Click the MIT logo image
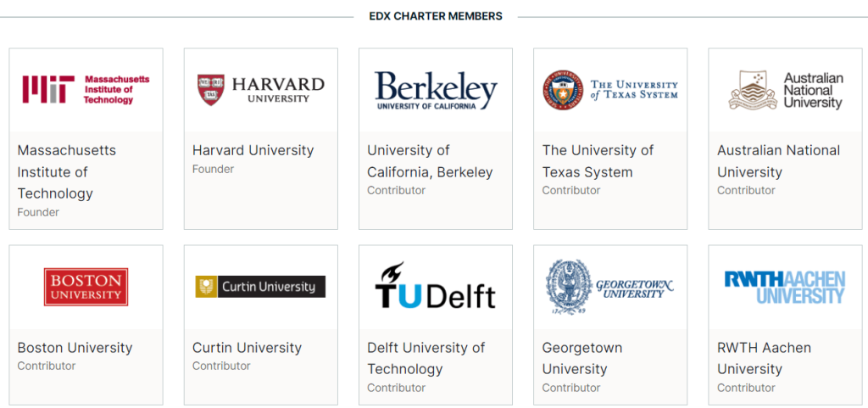This screenshot has height=408, width=868. 86,90
